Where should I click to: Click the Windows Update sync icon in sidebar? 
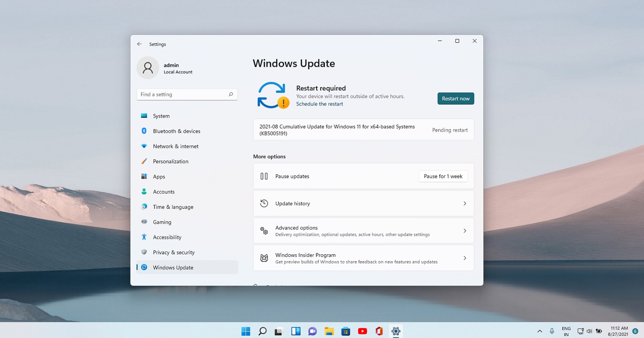pos(144,267)
